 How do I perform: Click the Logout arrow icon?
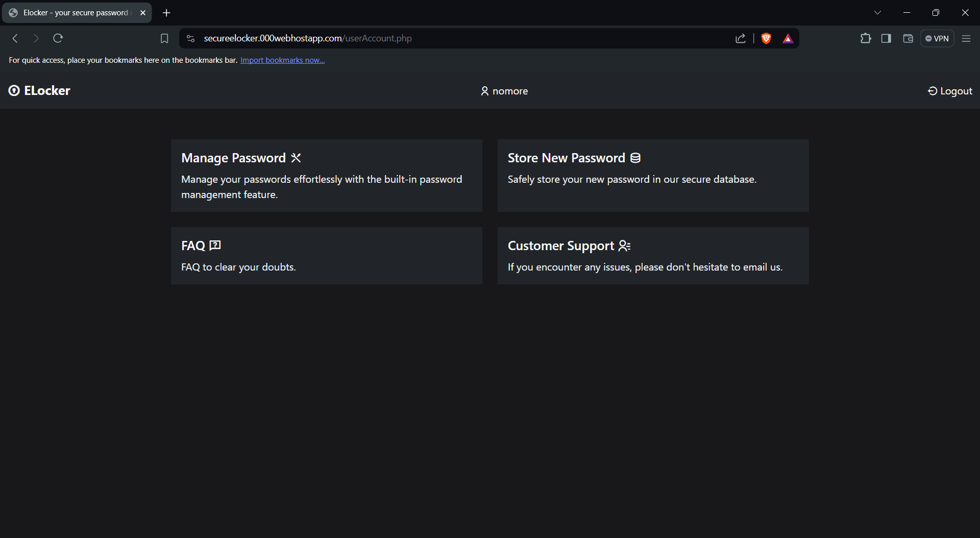[x=933, y=91]
